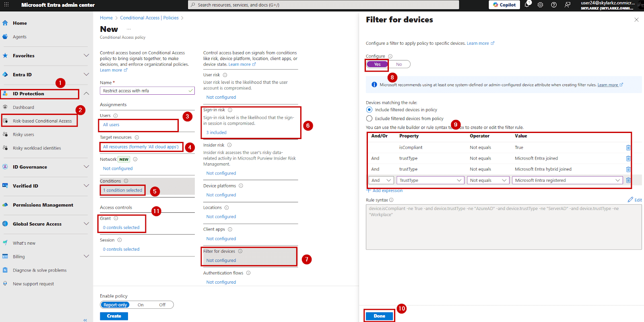Click the Sign-in risk info icon
The height and width of the screenshot is (322, 644).
(230, 110)
